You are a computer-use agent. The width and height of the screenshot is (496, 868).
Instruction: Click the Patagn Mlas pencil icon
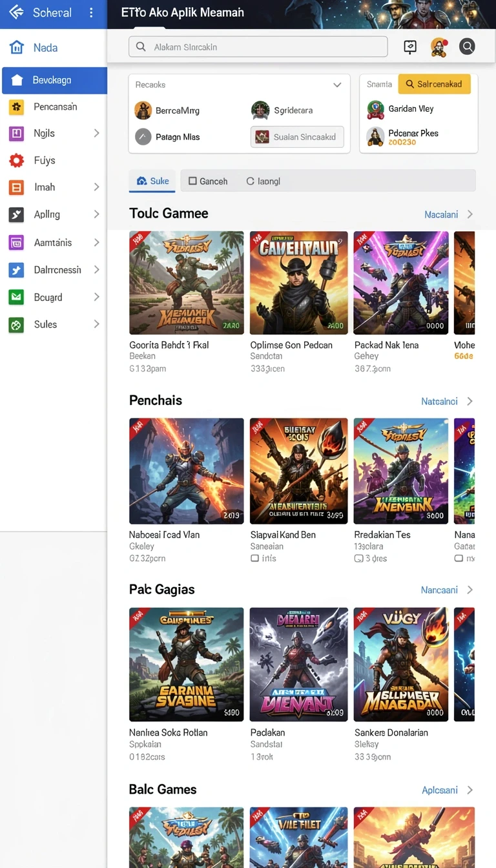pyautogui.click(x=143, y=137)
